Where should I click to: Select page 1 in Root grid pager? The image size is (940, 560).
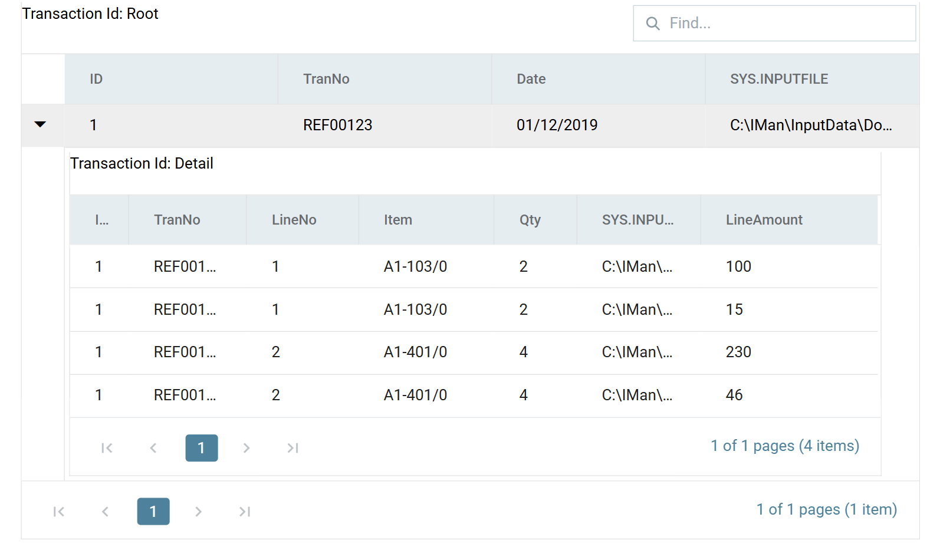153,512
